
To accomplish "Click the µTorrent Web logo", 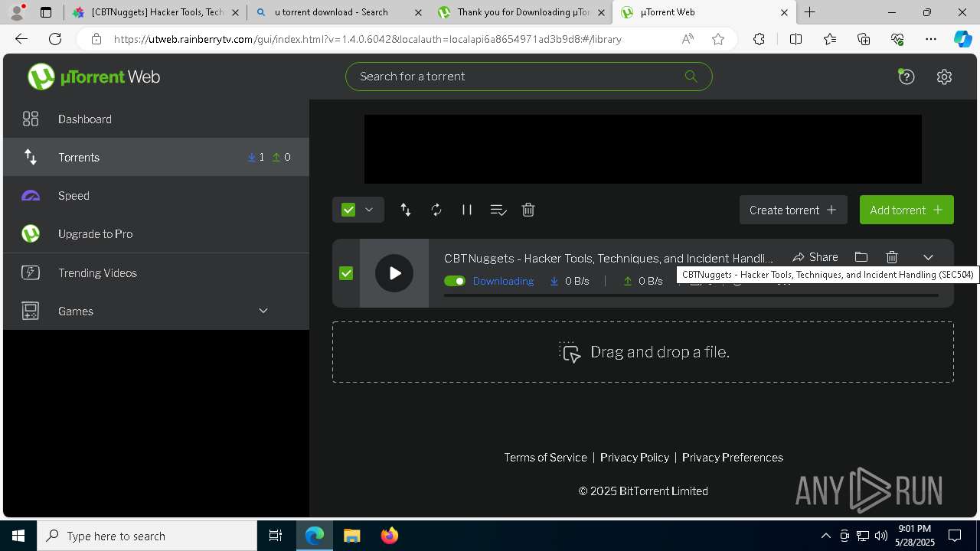I will 93,77.
